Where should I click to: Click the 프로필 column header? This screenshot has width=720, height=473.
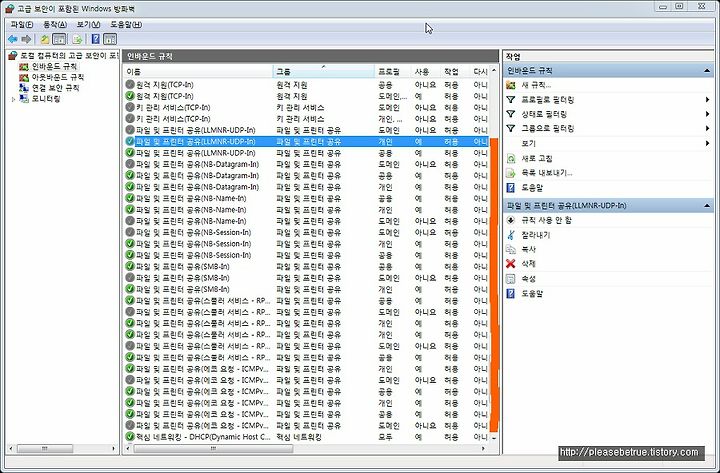[393, 71]
